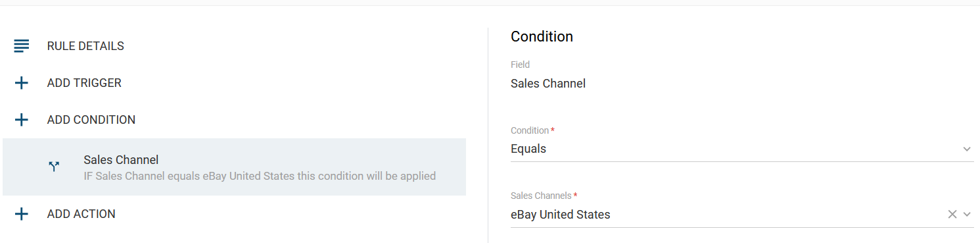This screenshot has width=980, height=243.
Task: Select the Sales Channel condition title
Action: [121, 160]
